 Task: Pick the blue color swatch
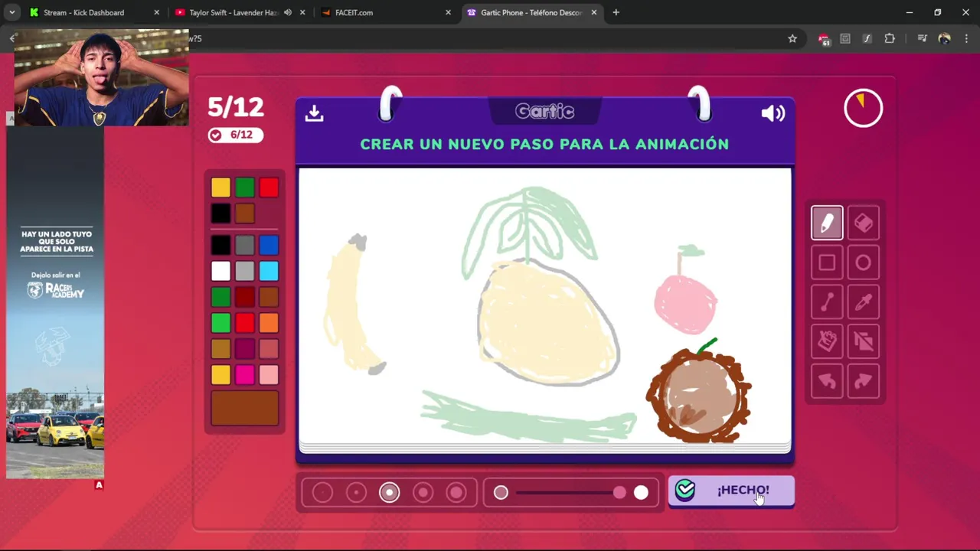tap(269, 245)
